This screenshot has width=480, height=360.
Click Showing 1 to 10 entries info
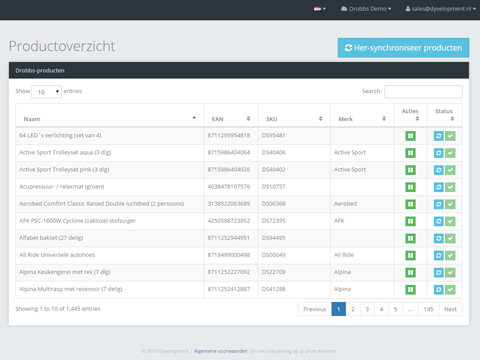click(58, 309)
